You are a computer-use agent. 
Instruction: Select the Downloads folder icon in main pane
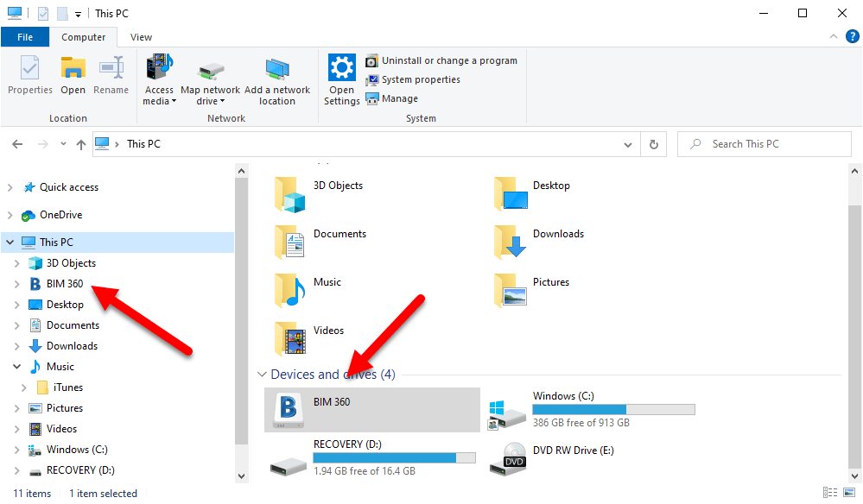[x=511, y=242]
